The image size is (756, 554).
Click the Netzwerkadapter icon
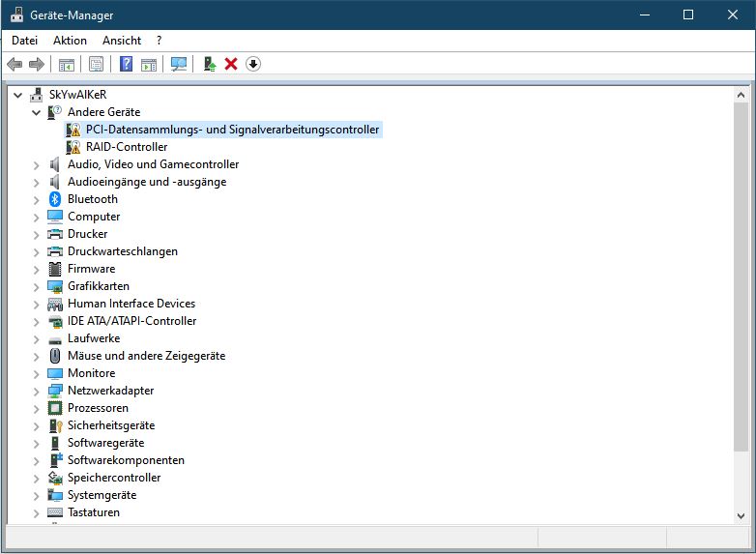click(55, 391)
